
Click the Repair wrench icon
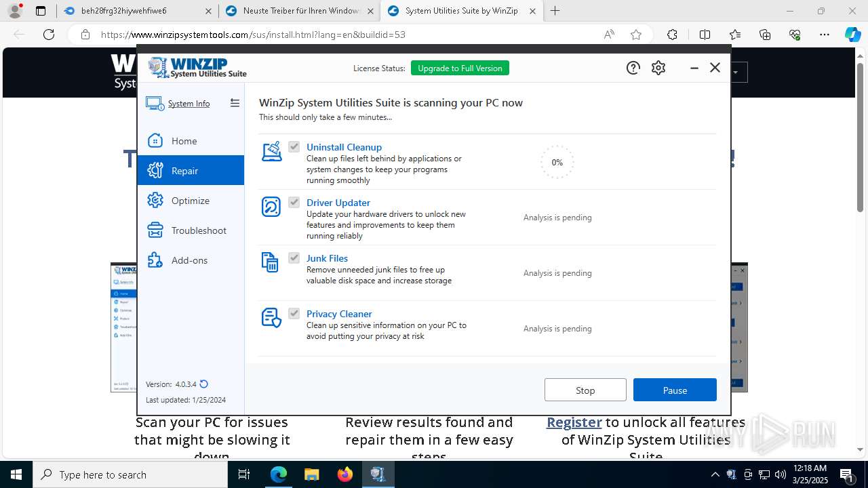pyautogui.click(x=155, y=170)
